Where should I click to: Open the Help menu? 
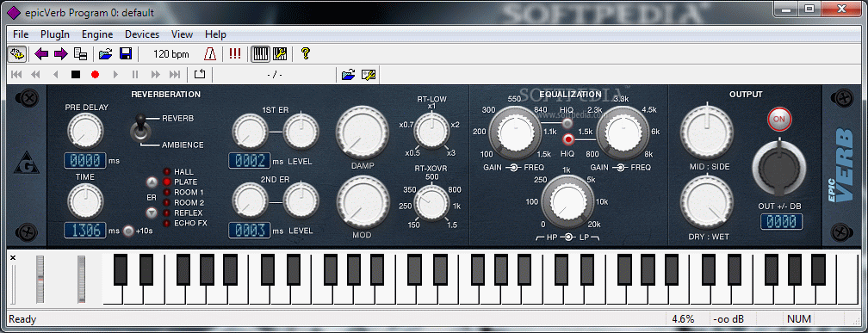coord(216,34)
